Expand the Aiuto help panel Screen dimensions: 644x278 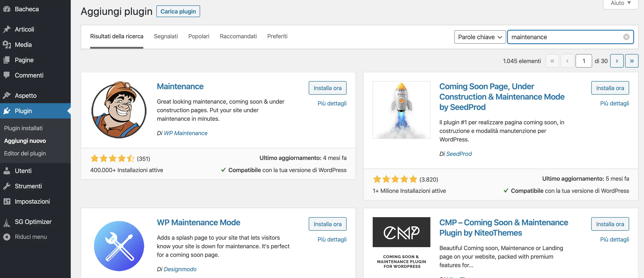click(621, 4)
